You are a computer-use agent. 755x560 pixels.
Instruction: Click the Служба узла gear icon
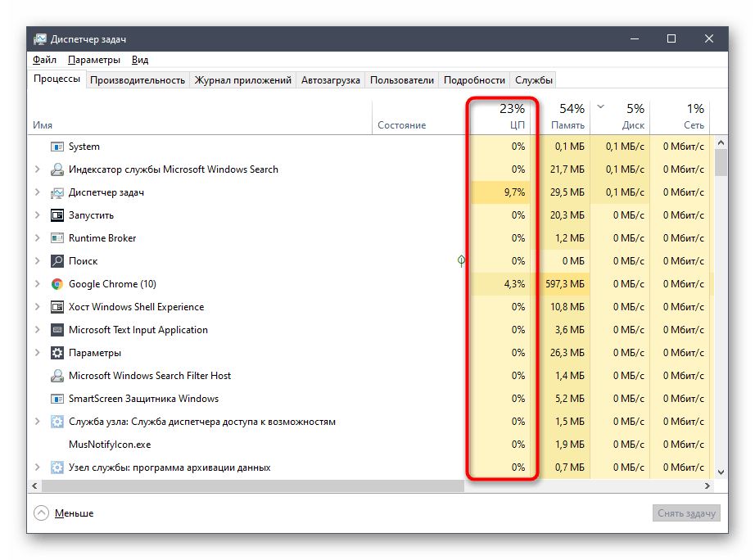point(57,422)
